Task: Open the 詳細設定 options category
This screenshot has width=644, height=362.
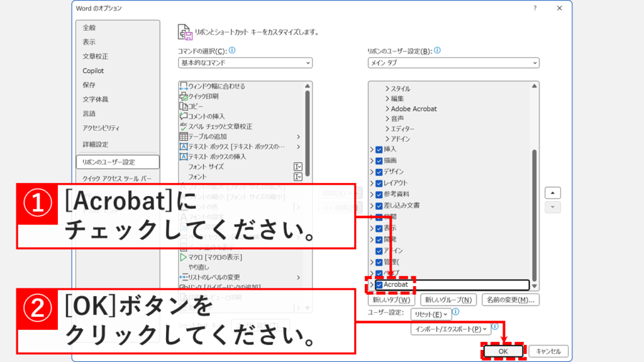Action: tap(96, 145)
